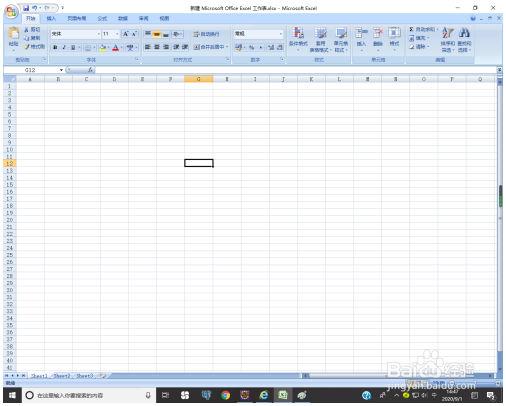Open the Name Box dropdown arrow
Viewport: 506px width, 406px height.
[x=61, y=70]
